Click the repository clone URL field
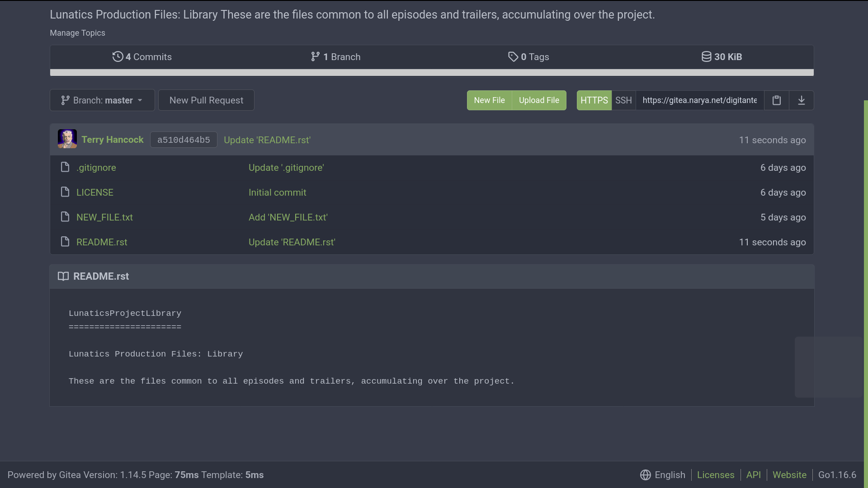868x488 pixels. pos(699,100)
